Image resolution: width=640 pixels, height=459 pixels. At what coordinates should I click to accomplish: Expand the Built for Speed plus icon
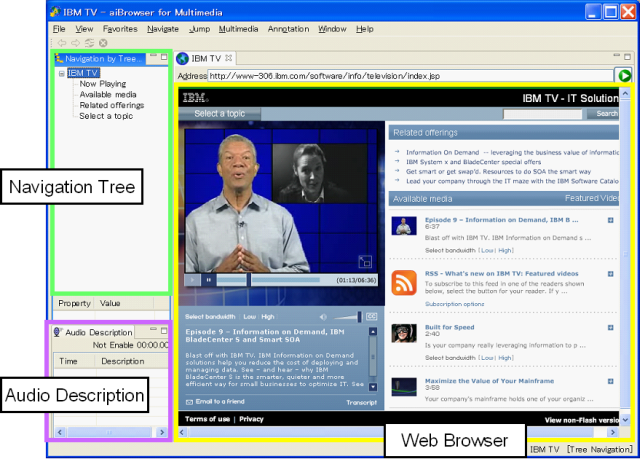(611, 328)
